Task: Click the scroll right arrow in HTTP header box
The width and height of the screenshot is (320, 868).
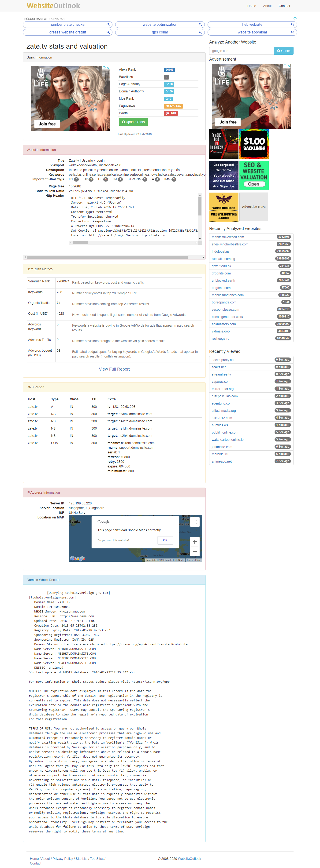Action: click(x=196, y=243)
